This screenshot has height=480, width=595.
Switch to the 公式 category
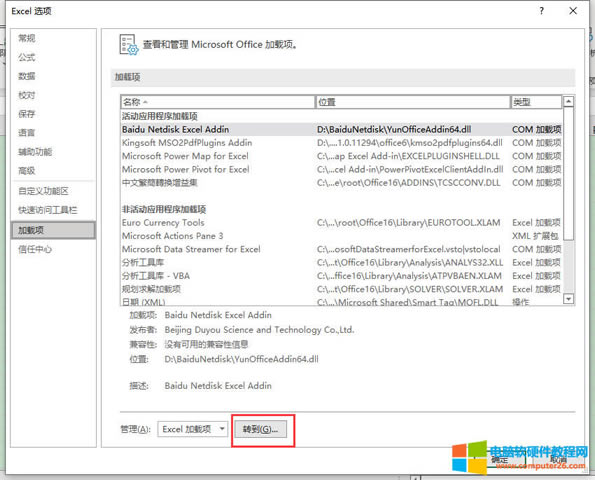click(x=27, y=57)
